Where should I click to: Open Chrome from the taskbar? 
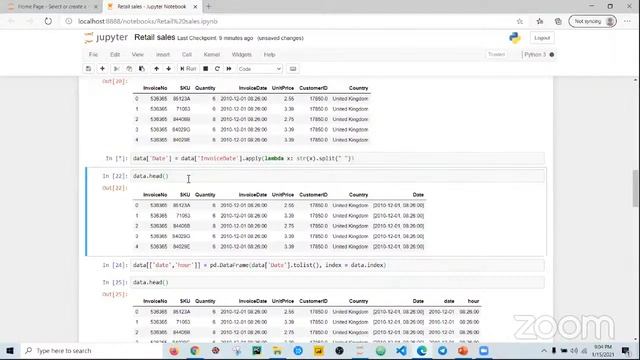click(195, 351)
